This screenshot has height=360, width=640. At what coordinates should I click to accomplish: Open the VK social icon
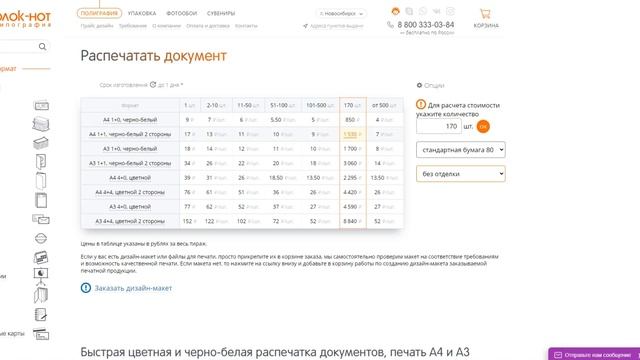pos(436,11)
